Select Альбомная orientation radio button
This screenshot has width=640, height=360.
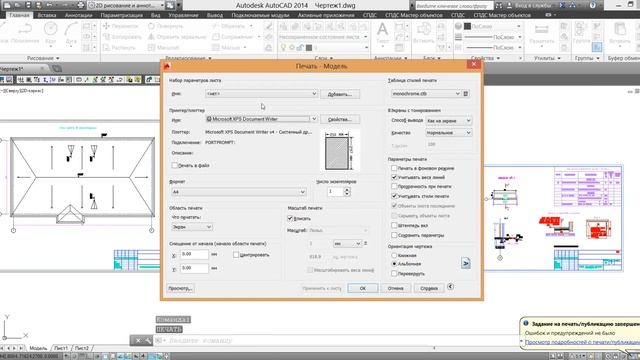pos(394,264)
